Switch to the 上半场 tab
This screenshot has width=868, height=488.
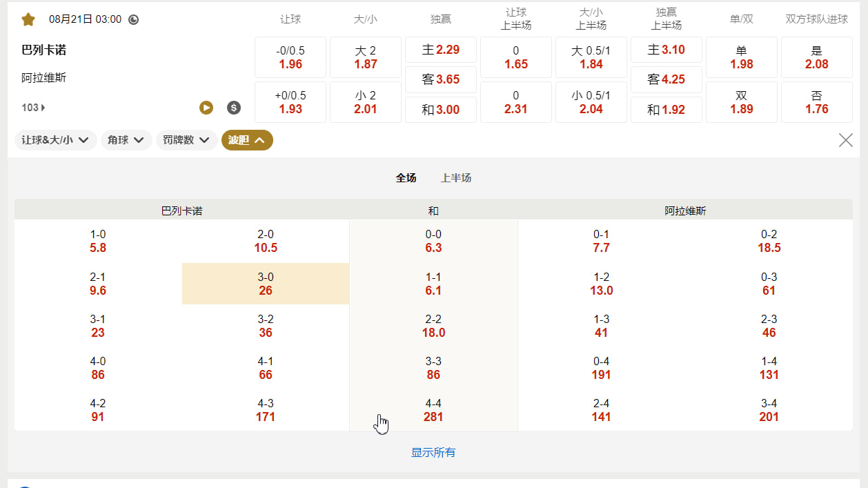[x=456, y=178]
